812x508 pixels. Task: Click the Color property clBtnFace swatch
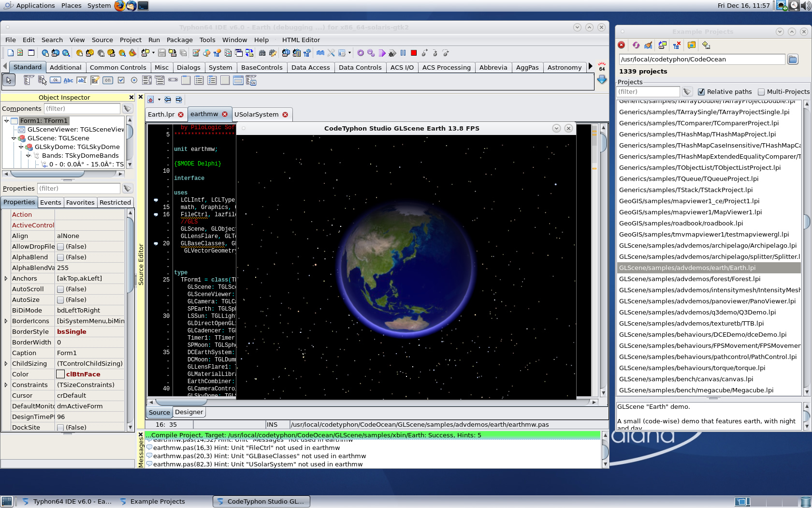tap(60, 374)
